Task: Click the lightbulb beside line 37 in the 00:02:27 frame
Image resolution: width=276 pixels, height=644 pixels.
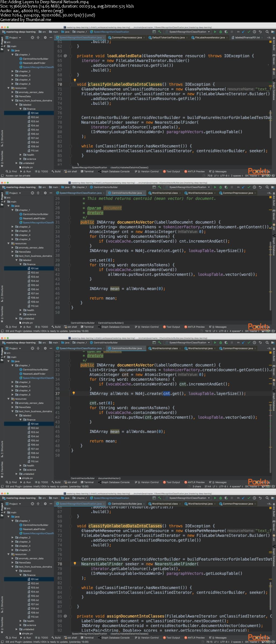Action: click(74, 393)
